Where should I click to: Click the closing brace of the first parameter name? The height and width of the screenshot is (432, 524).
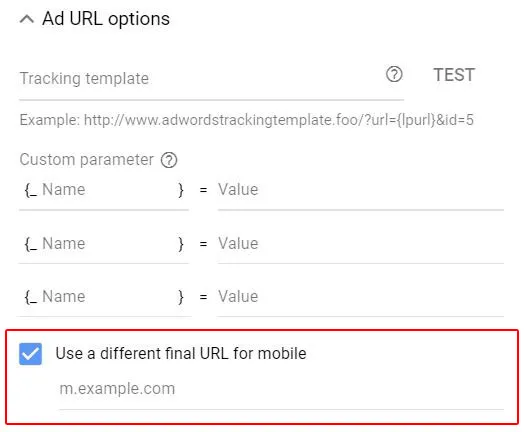coord(181,190)
